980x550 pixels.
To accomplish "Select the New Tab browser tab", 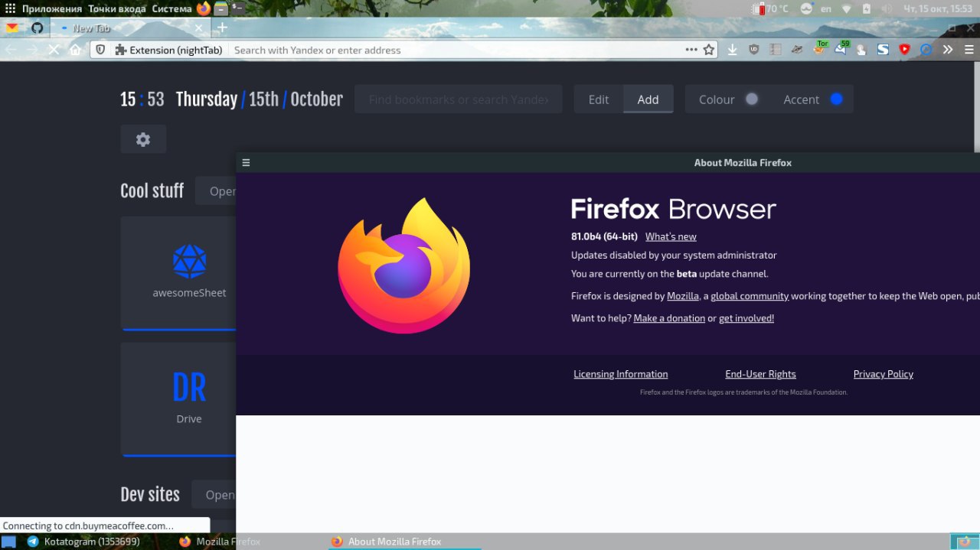I will [130, 28].
